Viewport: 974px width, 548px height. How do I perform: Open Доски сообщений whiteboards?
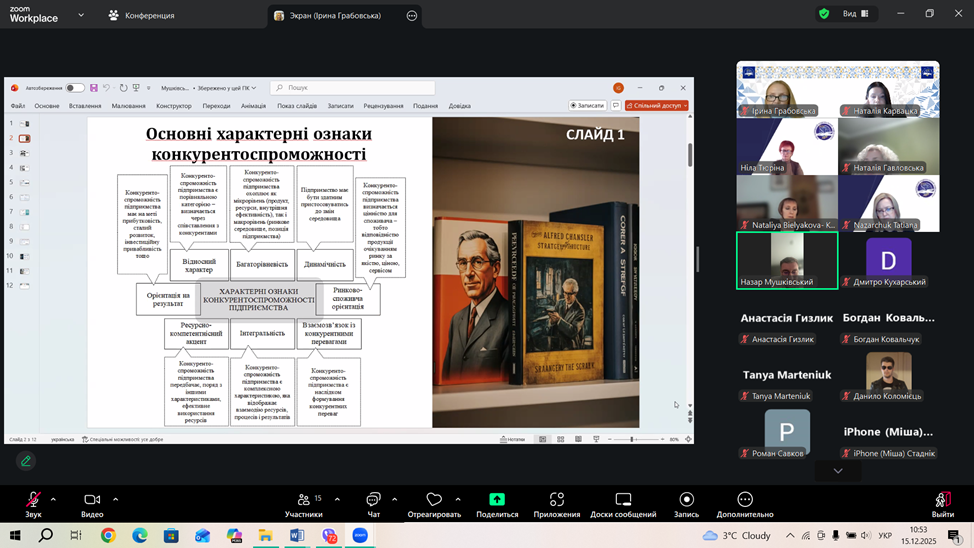[622, 503]
